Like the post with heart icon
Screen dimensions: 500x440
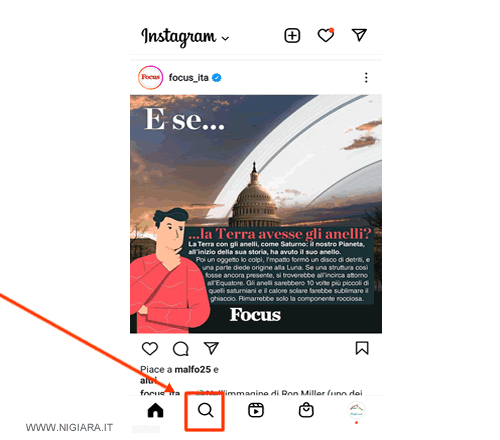tap(150, 349)
